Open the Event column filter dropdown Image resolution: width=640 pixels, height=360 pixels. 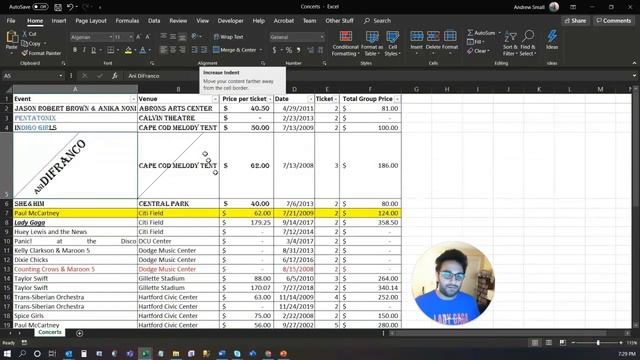pyautogui.click(x=133, y=99)
